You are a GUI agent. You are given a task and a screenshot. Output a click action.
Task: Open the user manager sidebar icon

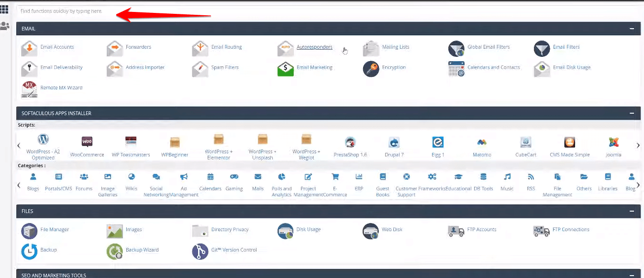(x=5, y=26)
